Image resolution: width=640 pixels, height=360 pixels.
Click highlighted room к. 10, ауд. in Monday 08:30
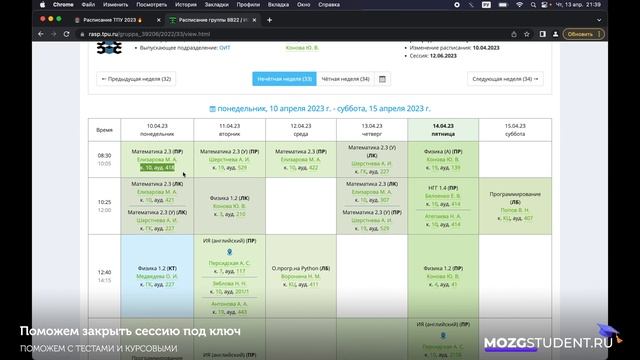157,168
